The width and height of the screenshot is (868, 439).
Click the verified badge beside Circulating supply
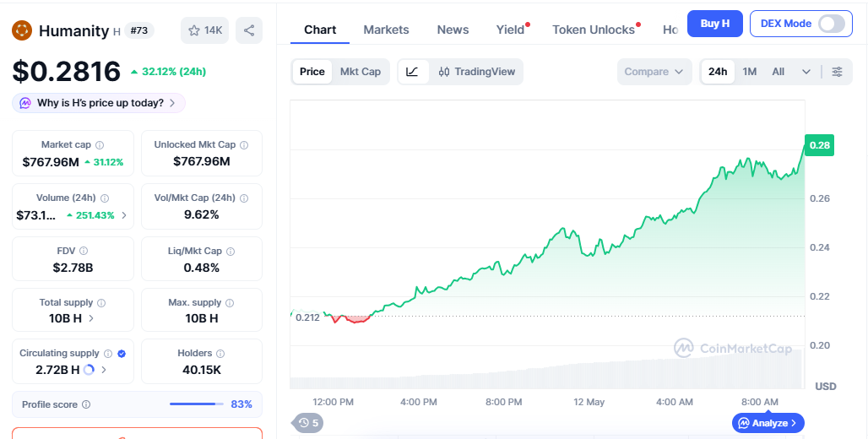coord(122,353)
